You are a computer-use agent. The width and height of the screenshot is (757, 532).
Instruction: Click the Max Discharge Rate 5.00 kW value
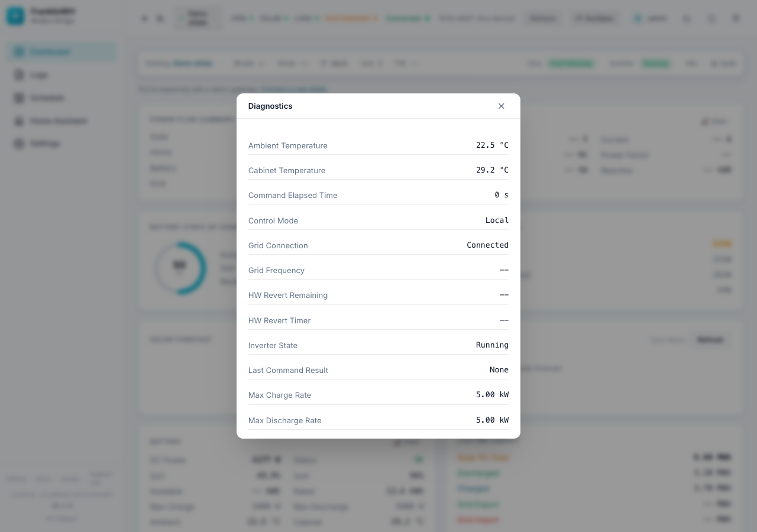pos(492,420)
